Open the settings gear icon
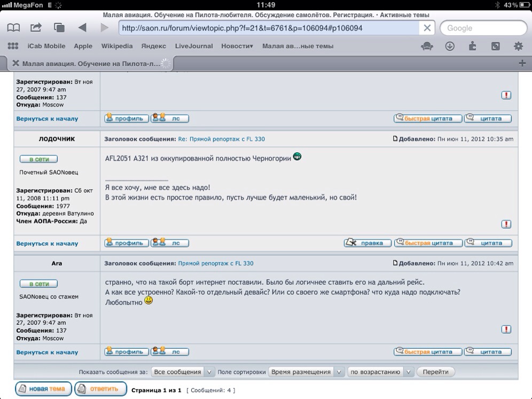Viewport: 532px width, 399px height. pos(518,46)
